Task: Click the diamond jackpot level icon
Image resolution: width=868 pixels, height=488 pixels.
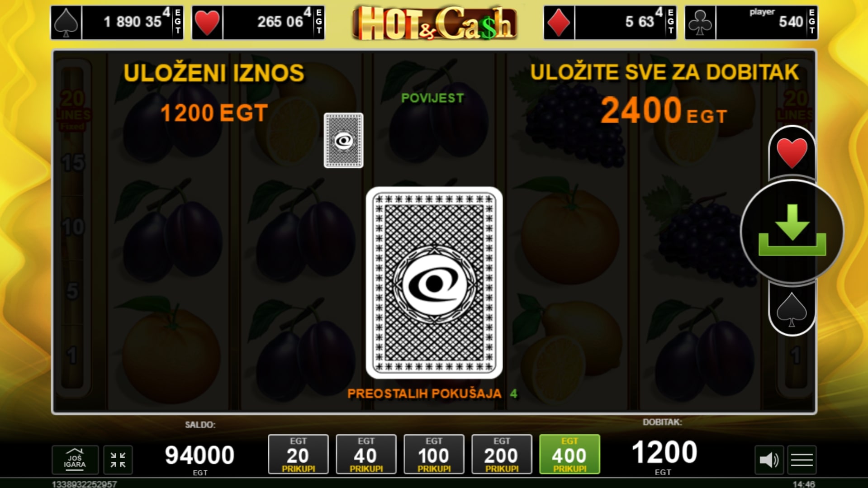Action: [559, 23]
